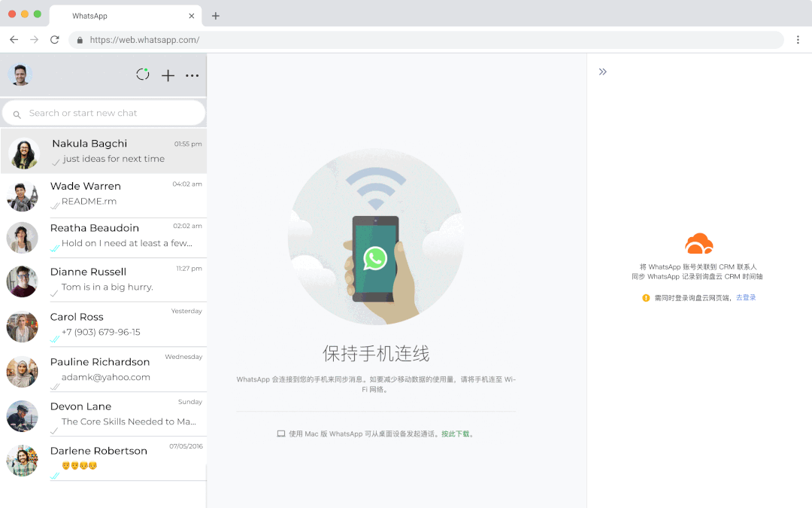This screenshot has height=508, width=812.
Task: Open Pauline Richardson's avatar
Action: (x=23, y=372)
